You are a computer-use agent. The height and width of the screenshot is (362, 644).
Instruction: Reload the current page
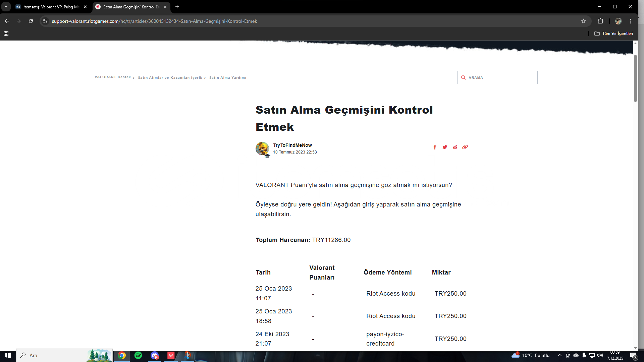31,21
